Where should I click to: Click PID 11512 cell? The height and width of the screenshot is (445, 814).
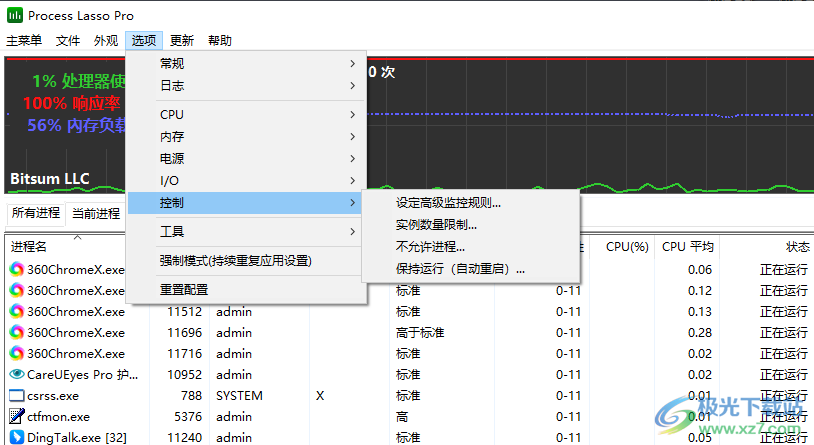[184, 312]
